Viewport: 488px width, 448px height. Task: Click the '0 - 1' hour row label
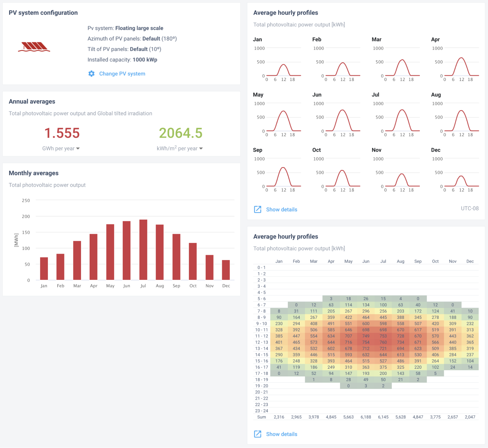261,267
